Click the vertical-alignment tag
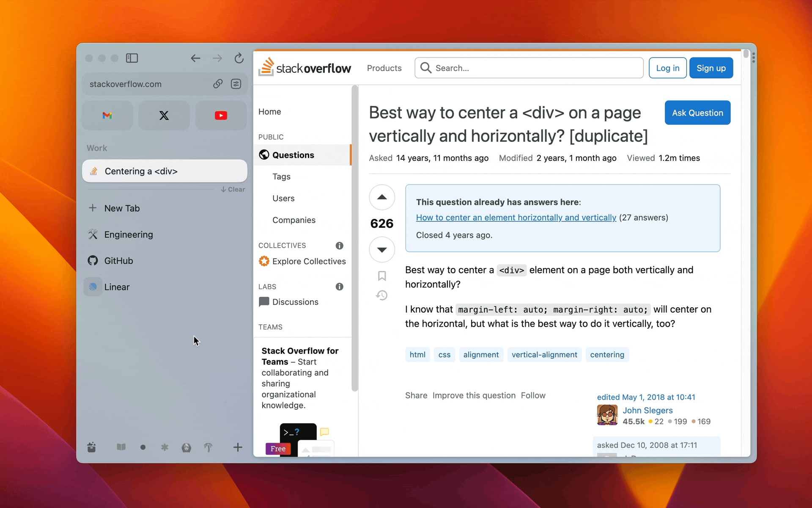The image size is (812, 508). point(544,355)
